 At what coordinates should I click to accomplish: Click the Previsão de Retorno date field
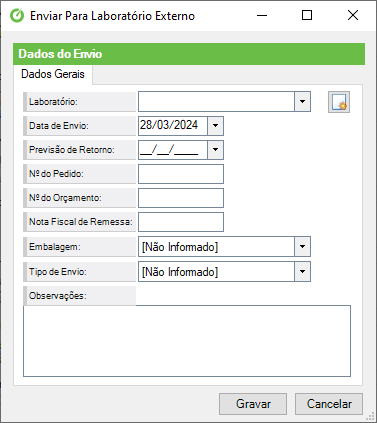[173, 150]
